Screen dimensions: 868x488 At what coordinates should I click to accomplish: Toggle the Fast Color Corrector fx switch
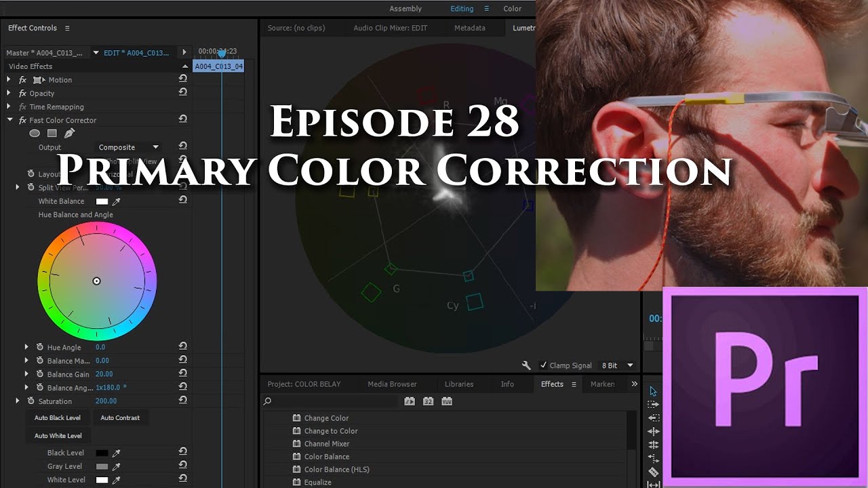23,120
